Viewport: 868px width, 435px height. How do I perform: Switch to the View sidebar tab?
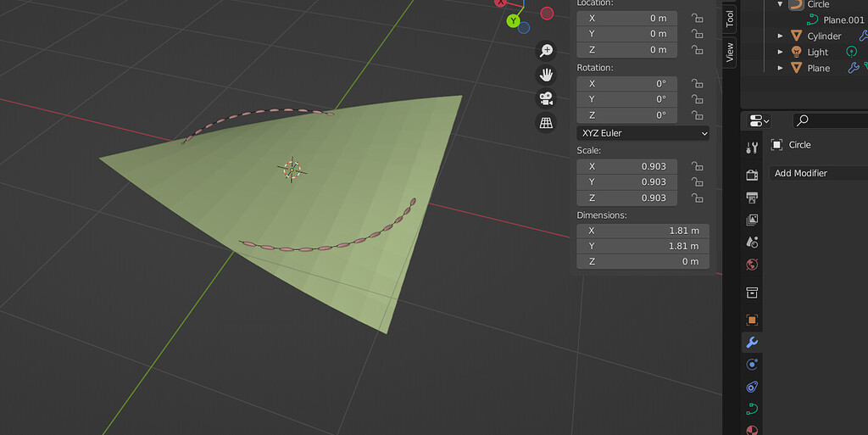tap(730, 52)
